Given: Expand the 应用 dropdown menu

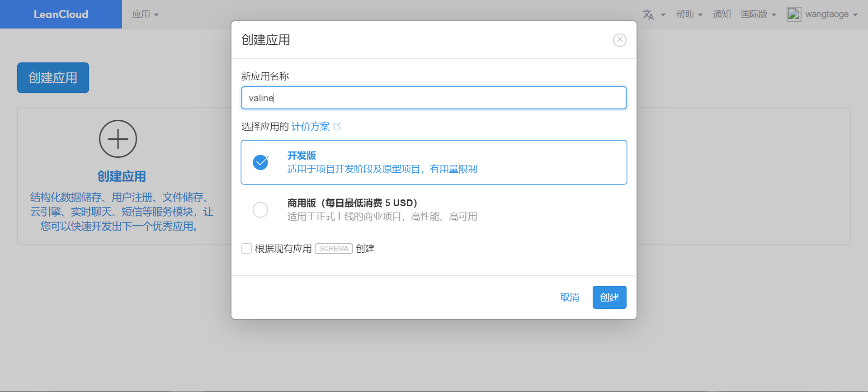Looking at the screenshot, I should tap(145, 14).
